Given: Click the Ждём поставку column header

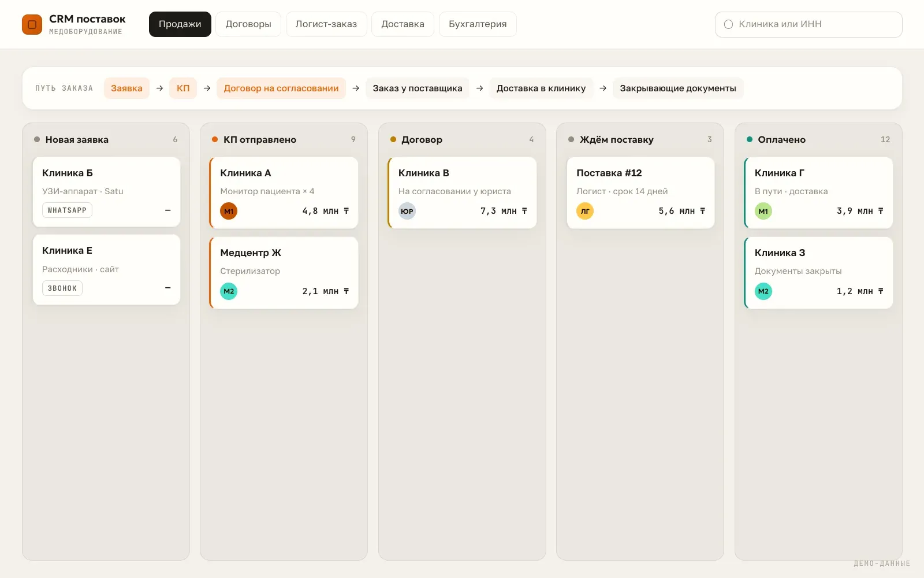Looking at the screenshot, I should tap(617, 139).
